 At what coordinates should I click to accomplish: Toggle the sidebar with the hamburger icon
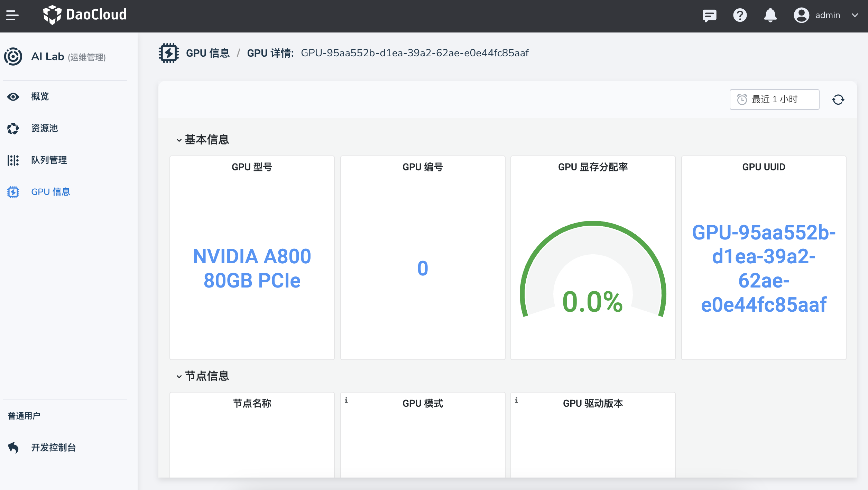tap(12, 15)
